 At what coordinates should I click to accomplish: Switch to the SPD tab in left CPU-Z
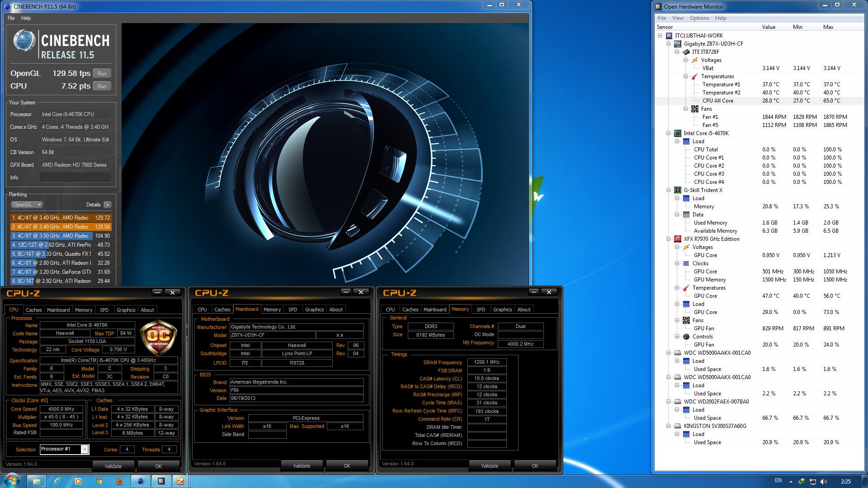pyautogui.click(x=104, y=310)
